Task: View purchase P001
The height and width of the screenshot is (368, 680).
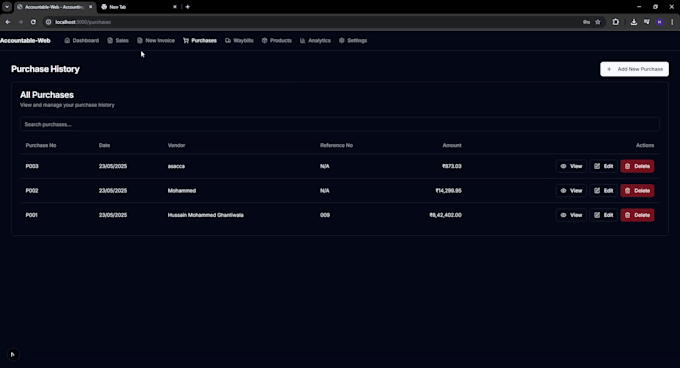Action: (x=571, y=215)
